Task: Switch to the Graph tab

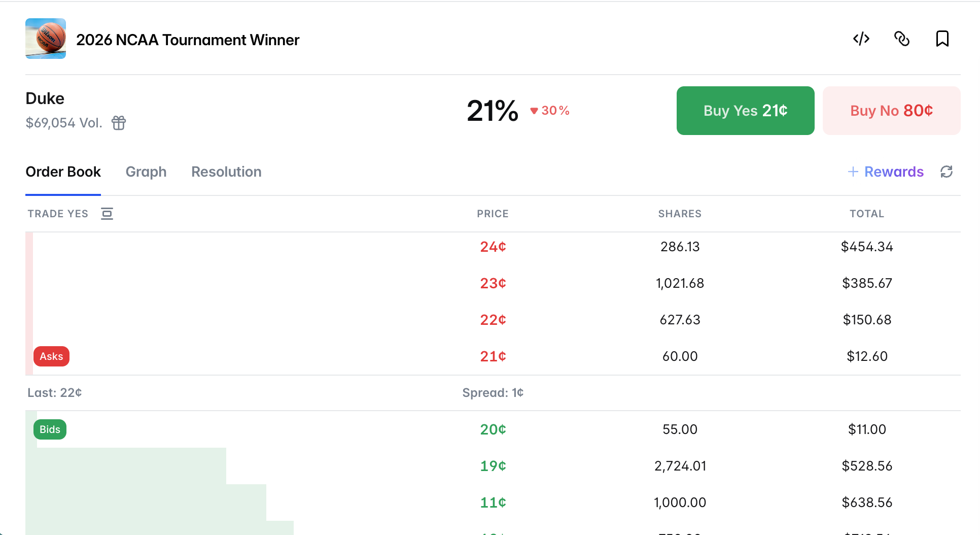Action: (146, 172)
